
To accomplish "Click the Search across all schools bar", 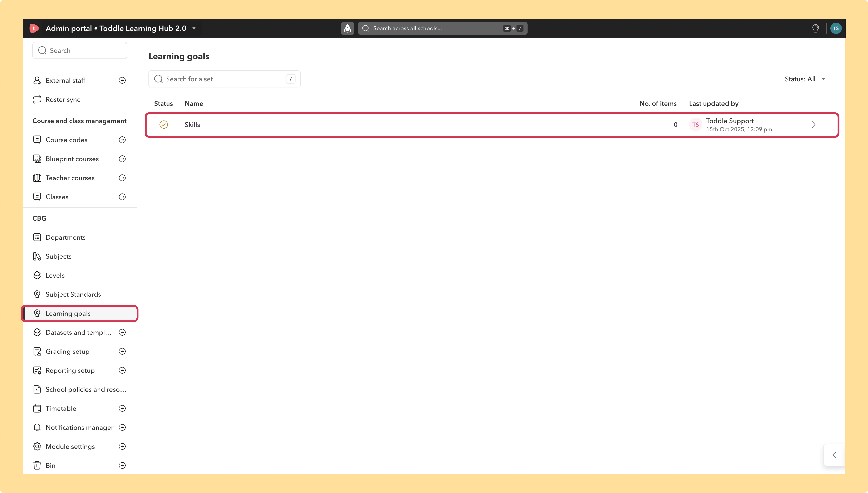I will (443, 28).
